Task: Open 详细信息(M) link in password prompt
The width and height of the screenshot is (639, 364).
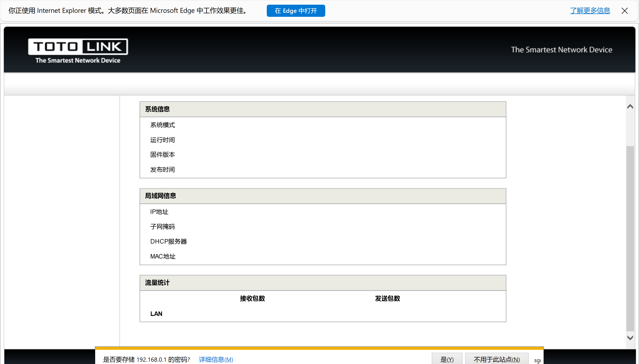Action: (x=216, y=359)
